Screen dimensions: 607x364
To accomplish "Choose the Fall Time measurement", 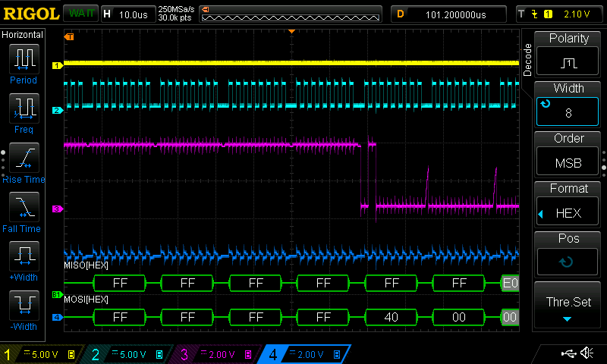I will [x=23, y=207].
